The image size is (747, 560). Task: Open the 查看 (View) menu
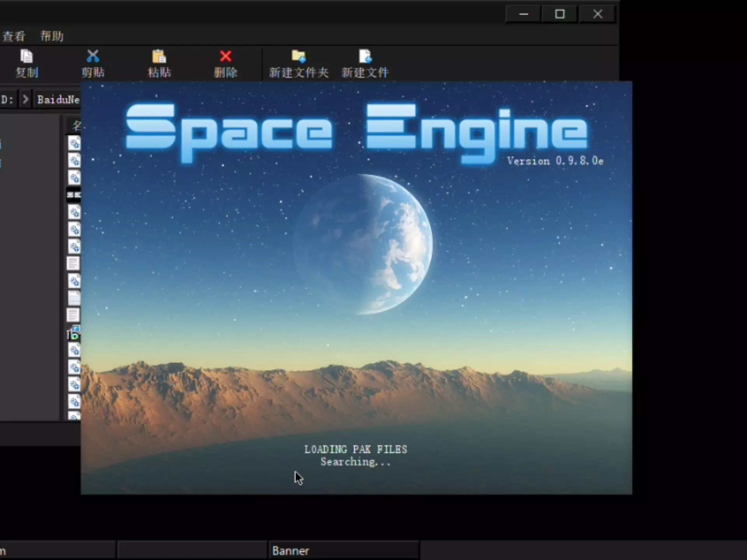[14, 36]
